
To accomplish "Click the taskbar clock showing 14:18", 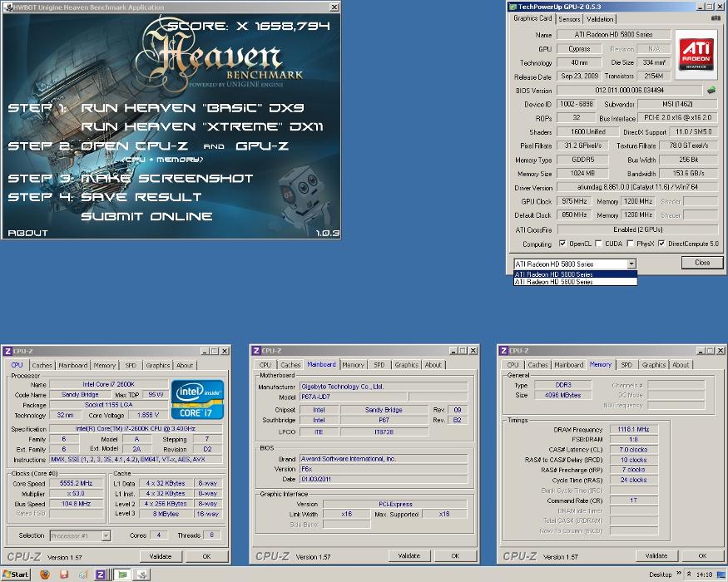I will 705,575.
